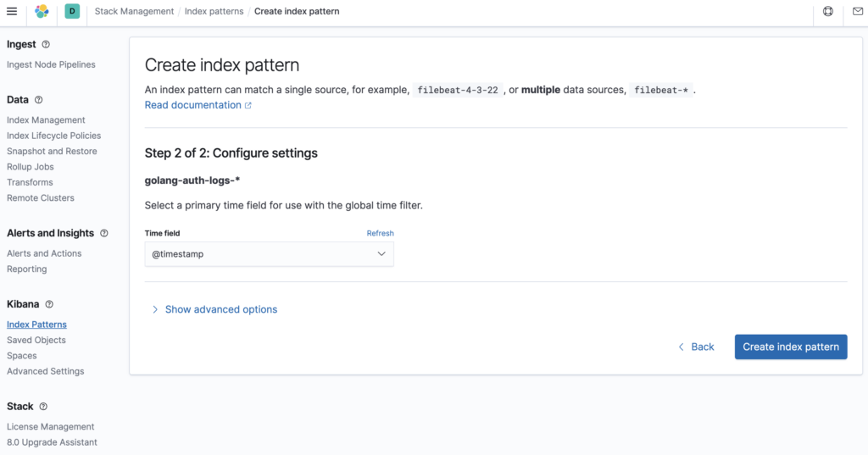This screenshot has height=455, width=868.
Task: Go to Stack Management breadcrumb
Action: click(x=134, y=11)
